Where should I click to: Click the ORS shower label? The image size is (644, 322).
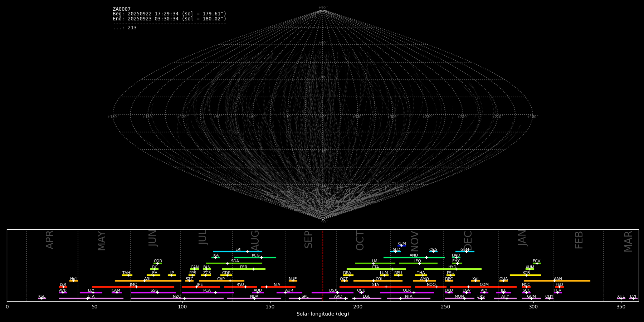point(433,250)
